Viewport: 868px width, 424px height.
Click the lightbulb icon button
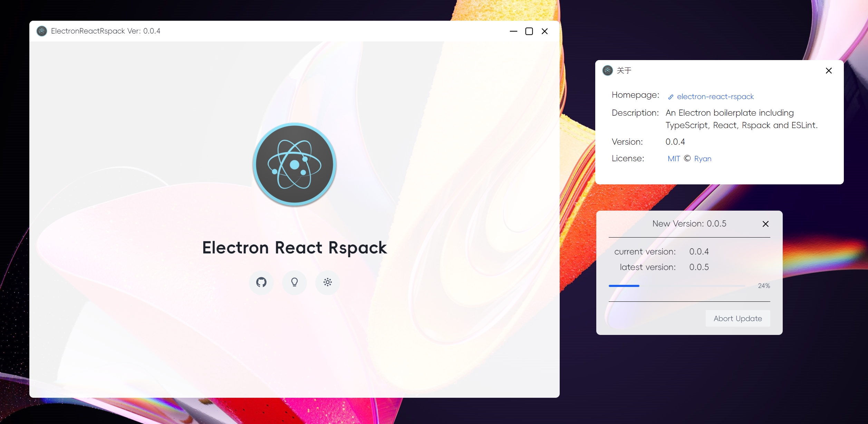tap(295, 282)
